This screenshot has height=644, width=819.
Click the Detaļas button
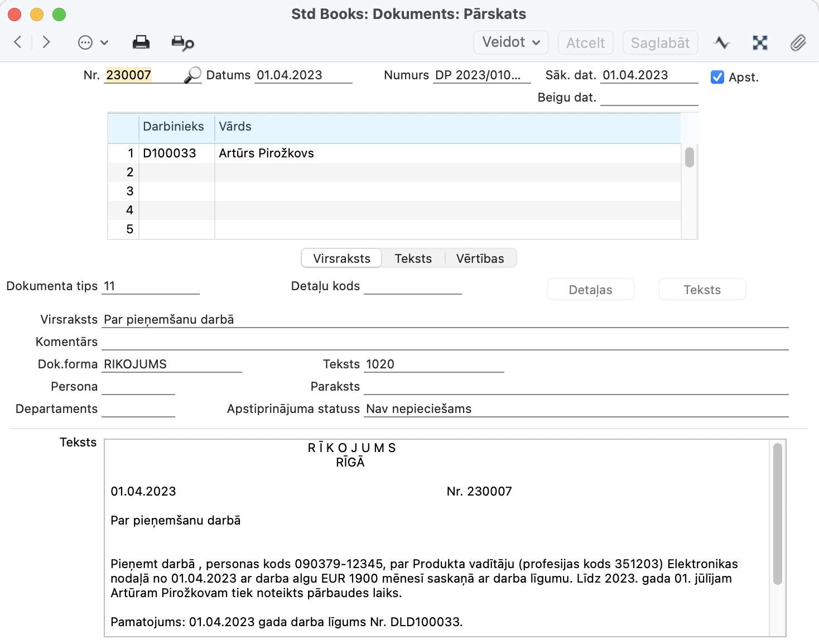click(591, 290)
